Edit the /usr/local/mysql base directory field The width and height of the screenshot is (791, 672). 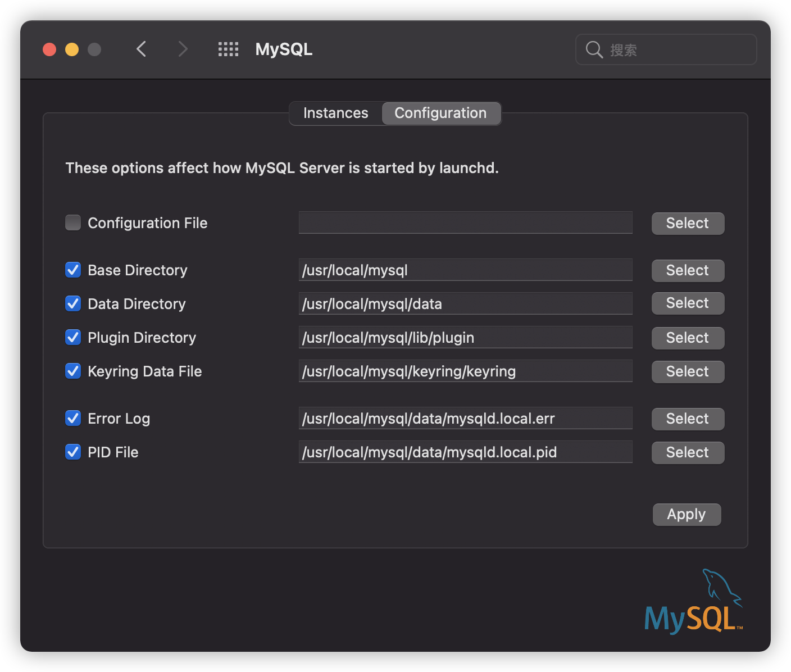point(466,270)
